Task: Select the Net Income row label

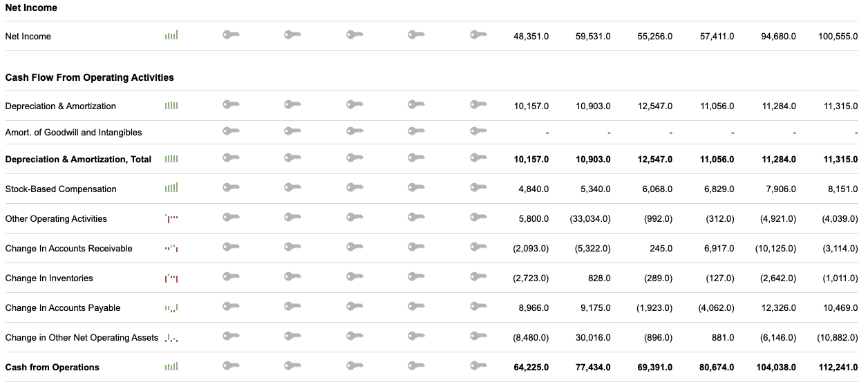Action: tap(28, 36)
